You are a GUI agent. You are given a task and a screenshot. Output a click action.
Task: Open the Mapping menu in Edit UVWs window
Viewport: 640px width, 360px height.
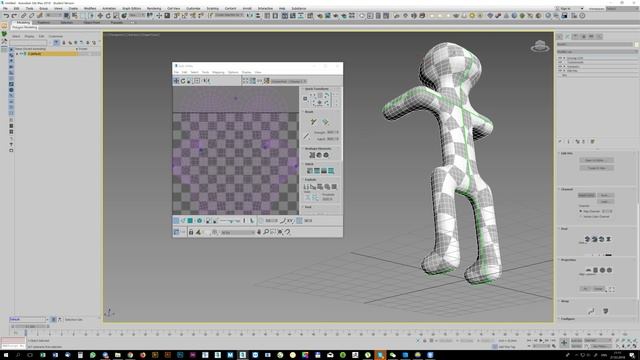tap(218, 72)
